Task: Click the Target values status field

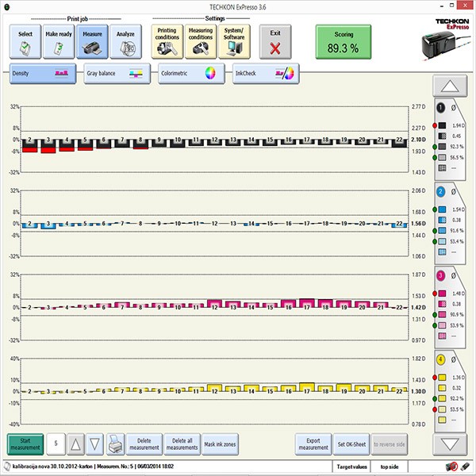Action: tap(351, 466)
